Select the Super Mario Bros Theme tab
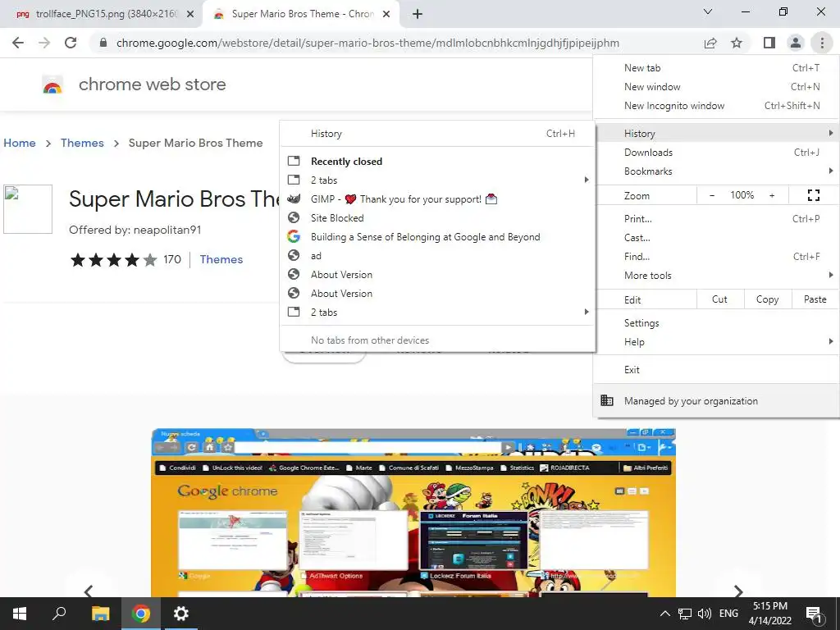840x630 pixels. coord(301,15)
